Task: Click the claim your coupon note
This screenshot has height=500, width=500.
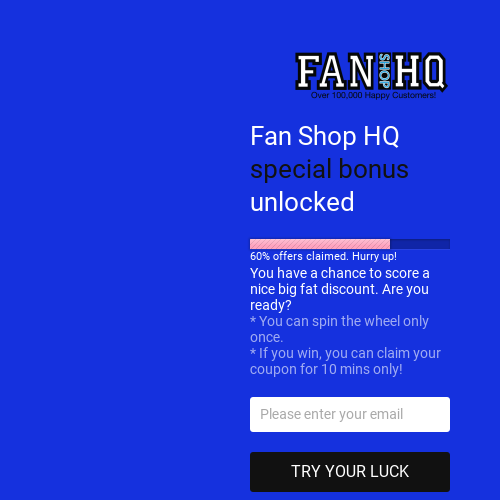Action: [x=345, y=361]
